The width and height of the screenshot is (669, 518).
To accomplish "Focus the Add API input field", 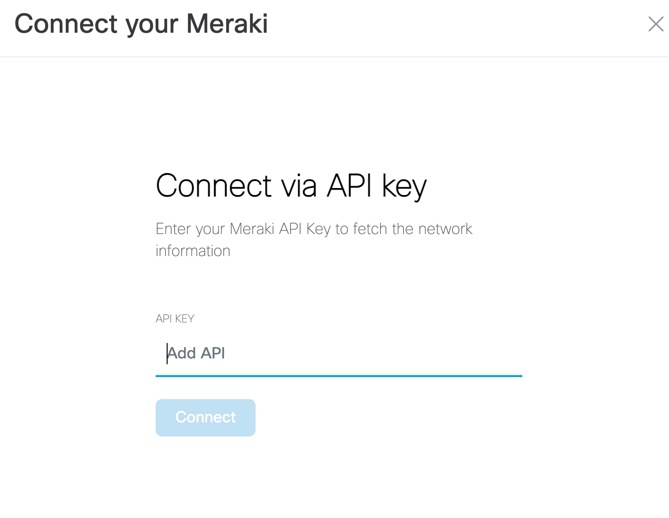I will 338,353.
